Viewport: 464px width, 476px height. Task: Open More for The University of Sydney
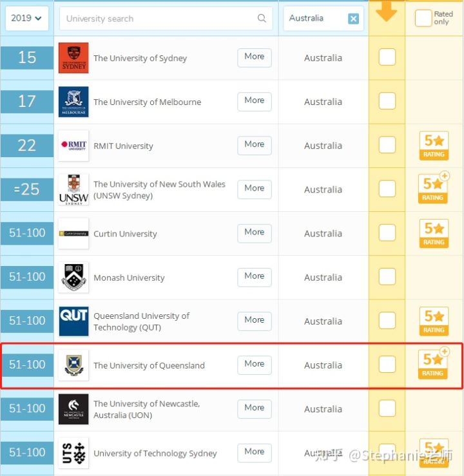[x=255, y=57]
